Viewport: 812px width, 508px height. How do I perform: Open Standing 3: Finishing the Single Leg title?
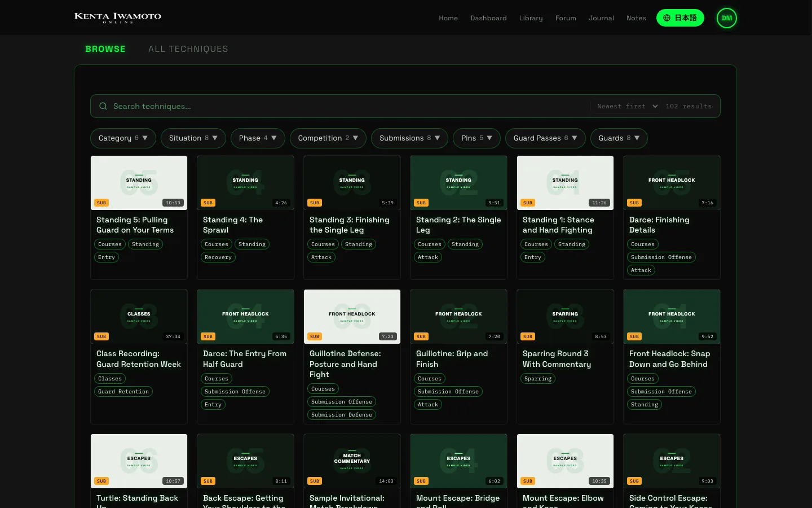[350, 225]
